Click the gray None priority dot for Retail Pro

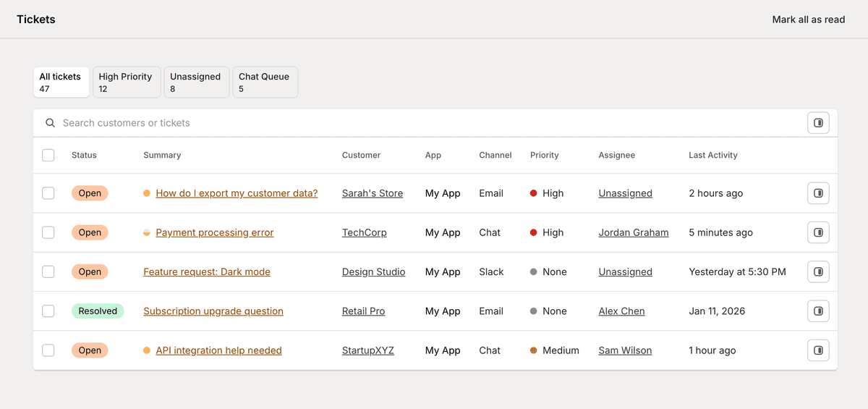point(534,311)
